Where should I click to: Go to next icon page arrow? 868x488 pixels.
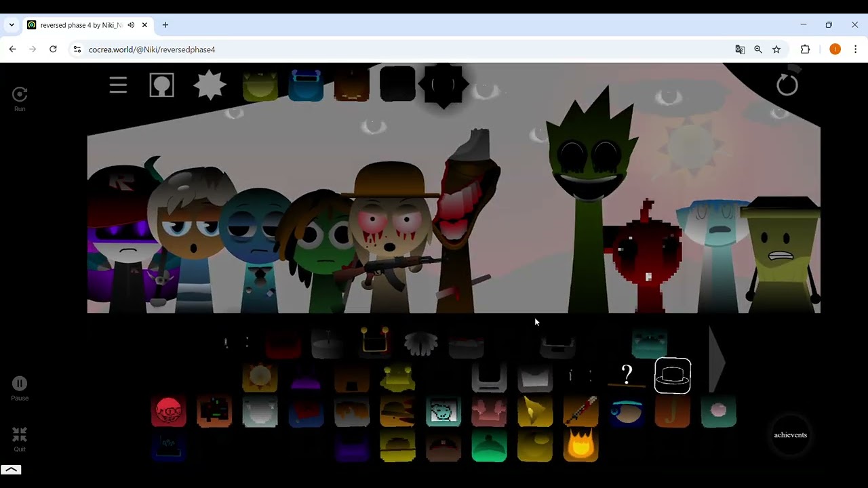click(717, 361)
